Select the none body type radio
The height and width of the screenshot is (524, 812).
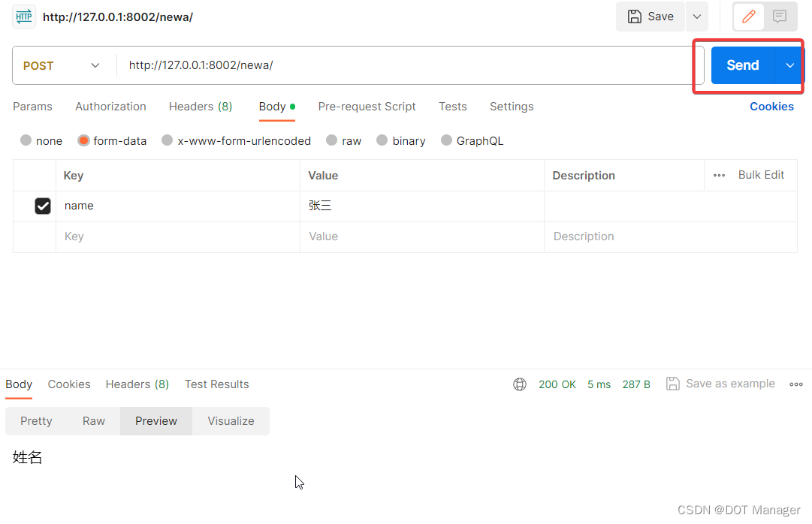pyautogui.click(x=26, y=140)
